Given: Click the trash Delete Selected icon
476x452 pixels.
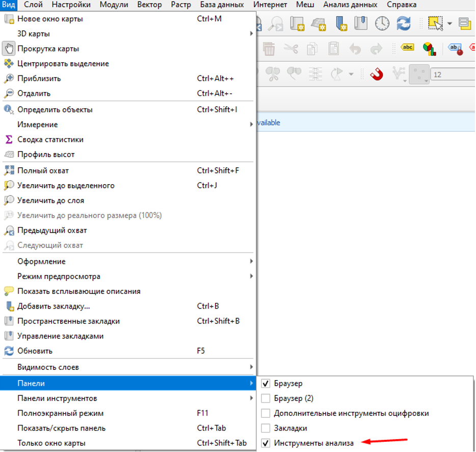Looking at the screenshot, I should click(x=269, y=49).
